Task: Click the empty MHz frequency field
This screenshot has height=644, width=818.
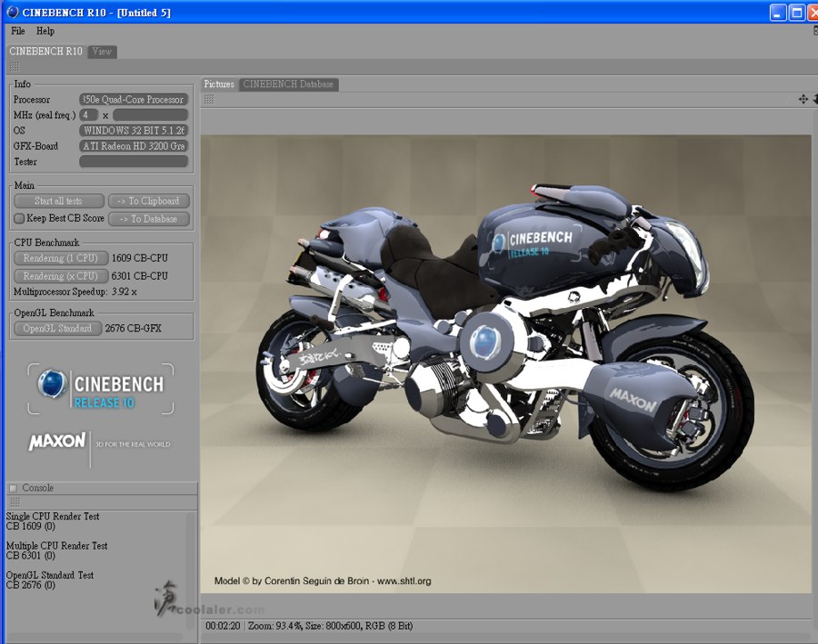Action: pos(150,114)
